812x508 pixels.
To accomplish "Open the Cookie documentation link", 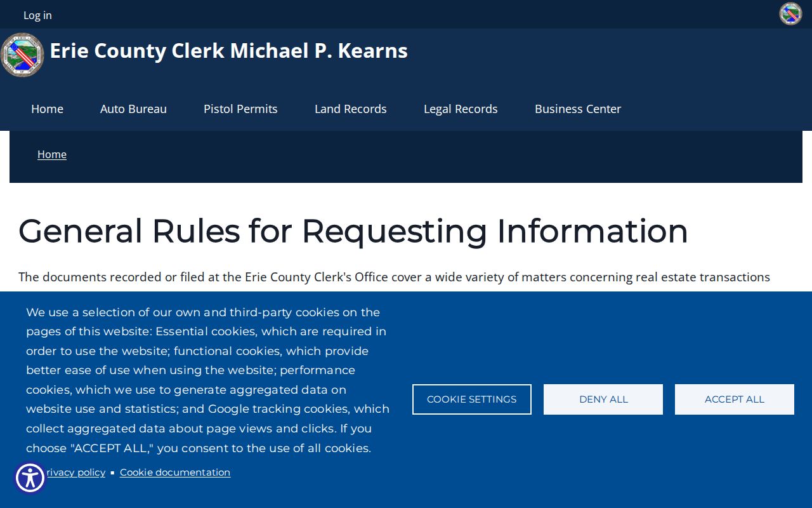I will click(x=175, y=472).
